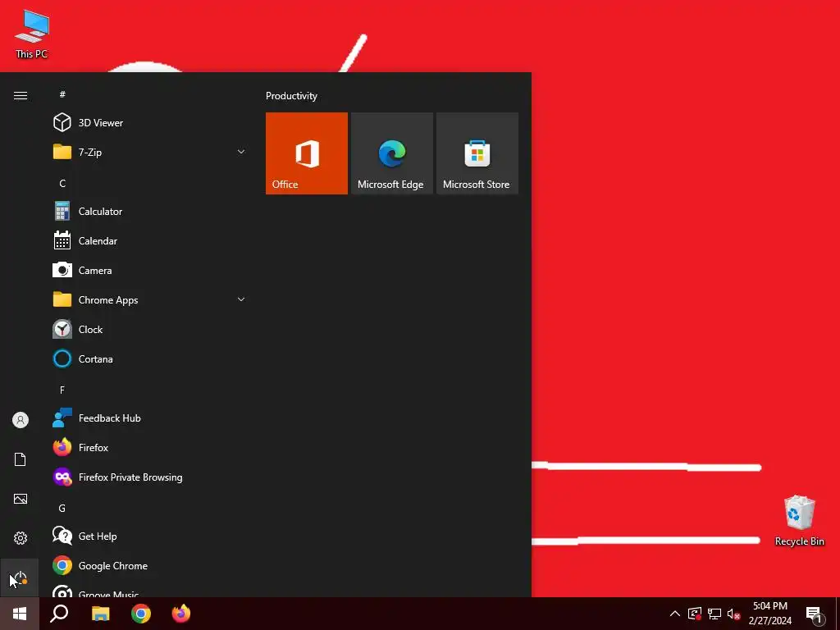
Task: Open the Clock app
Action: click(x=150, y=330)
